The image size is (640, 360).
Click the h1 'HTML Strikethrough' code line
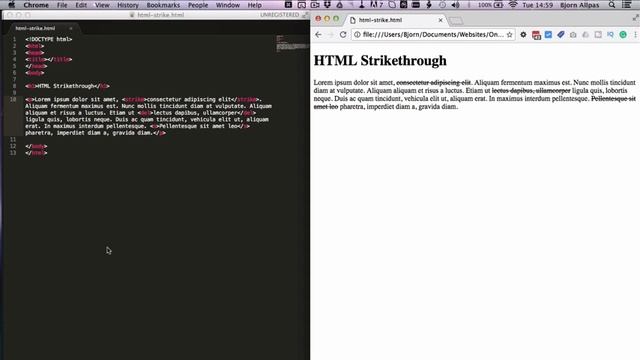pos(67,86)
